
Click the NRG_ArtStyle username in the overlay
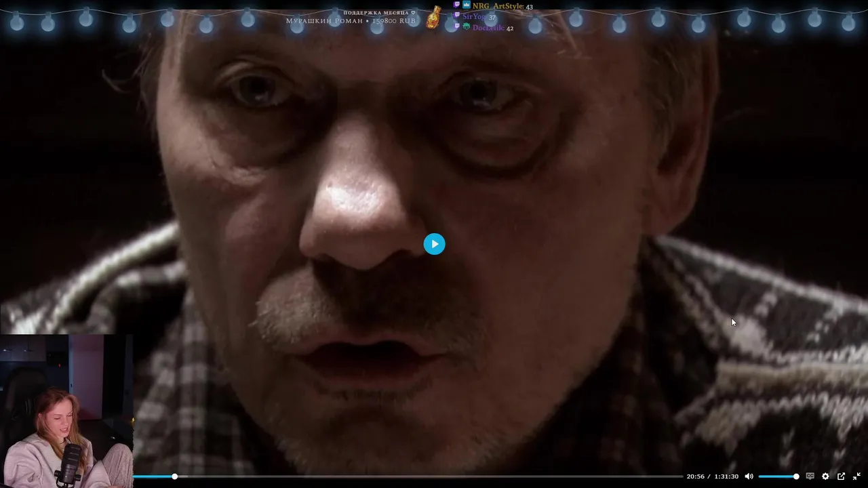pyautogui.click(x=498, y=6)
